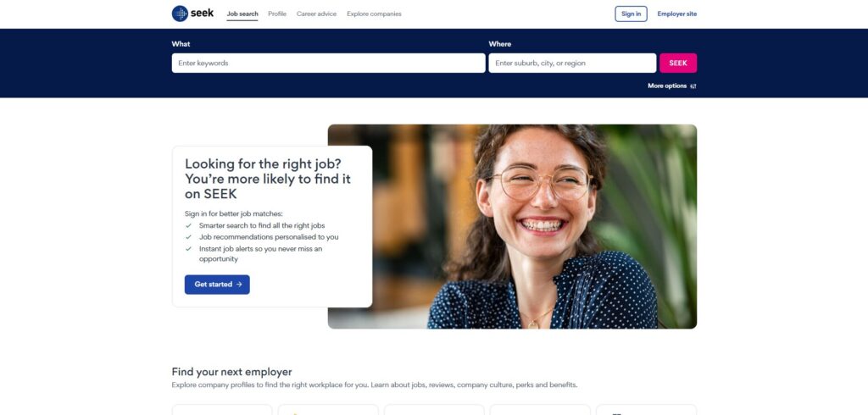
Task: Click the checkmark beside Instant job alerts
Action: tap(188, 249)
